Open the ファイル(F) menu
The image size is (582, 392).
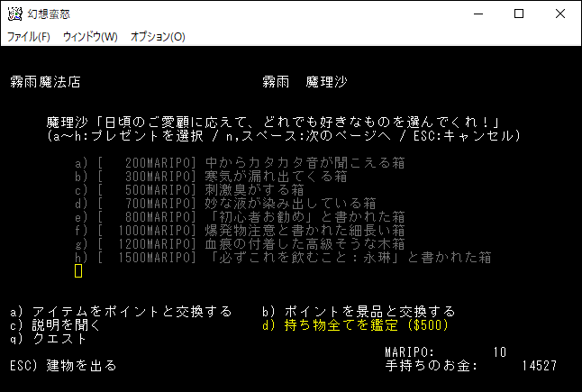pyautogui.click(x=29, y=37)
